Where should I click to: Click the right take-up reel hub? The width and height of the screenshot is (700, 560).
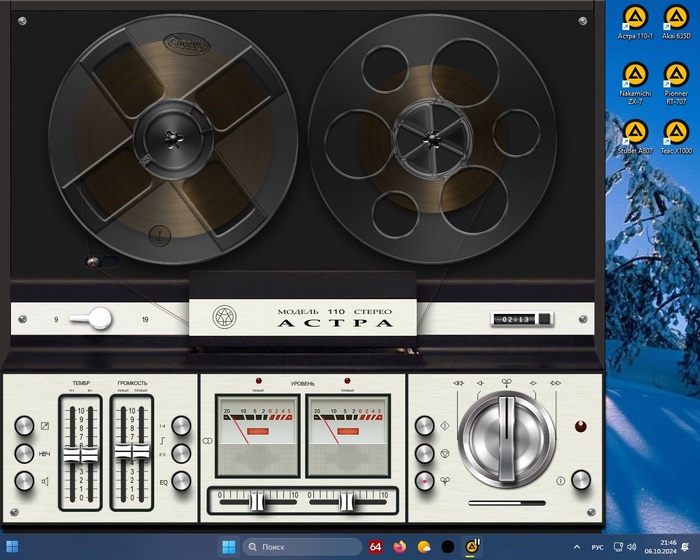coord(431,139)
